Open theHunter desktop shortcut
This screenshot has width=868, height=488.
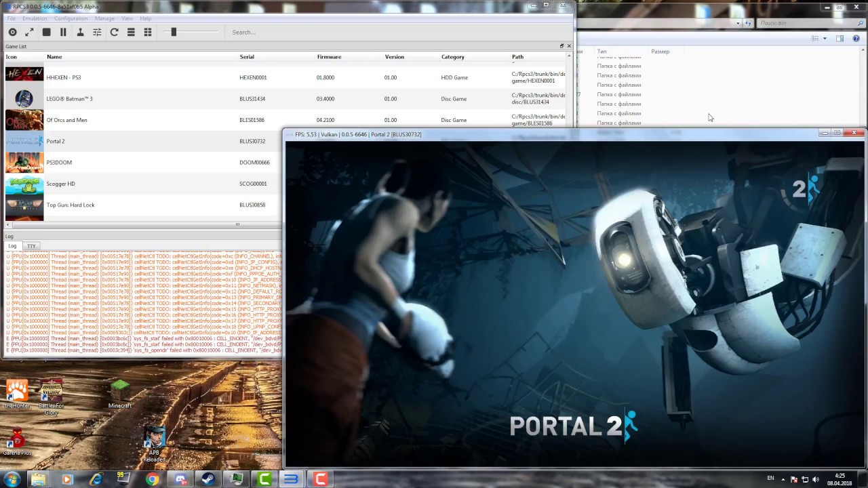16,394
